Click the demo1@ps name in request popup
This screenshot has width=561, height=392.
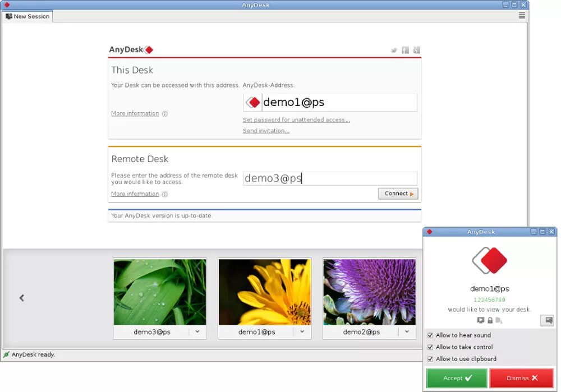click(x=489, y=289)
